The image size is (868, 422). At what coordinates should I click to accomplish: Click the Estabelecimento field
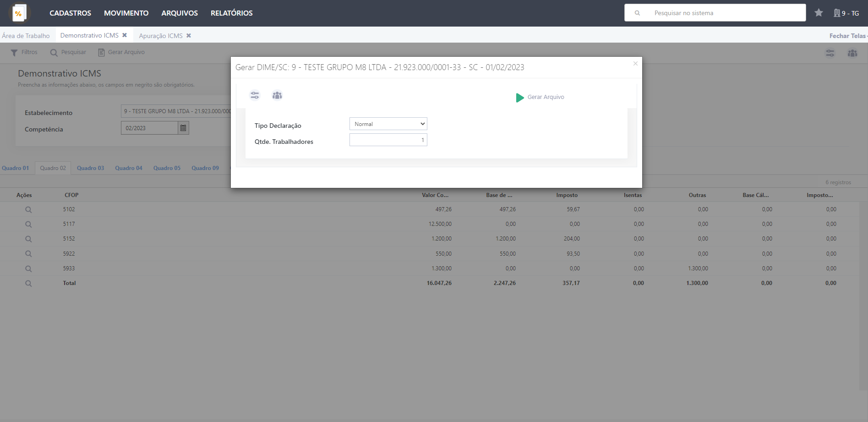coord(176,111)
